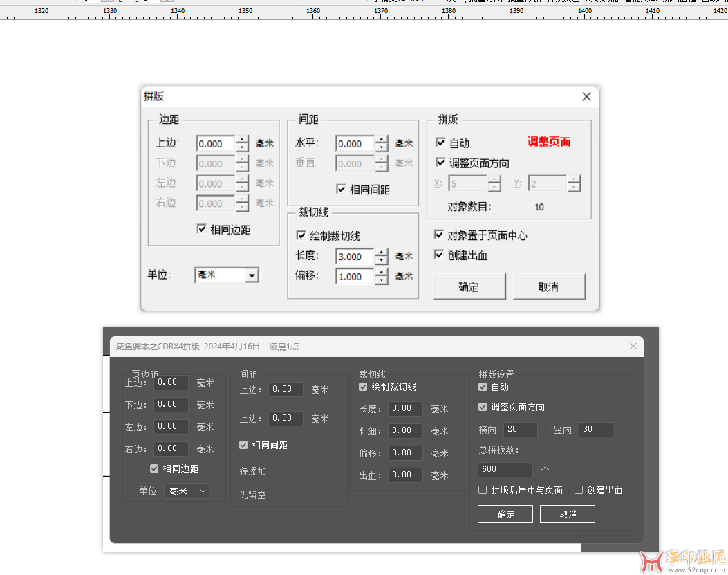The height and width of the screenshot is (575, 728).
Task: Click up arrow of 上边 margin spinner
Action: pos(242,140)
